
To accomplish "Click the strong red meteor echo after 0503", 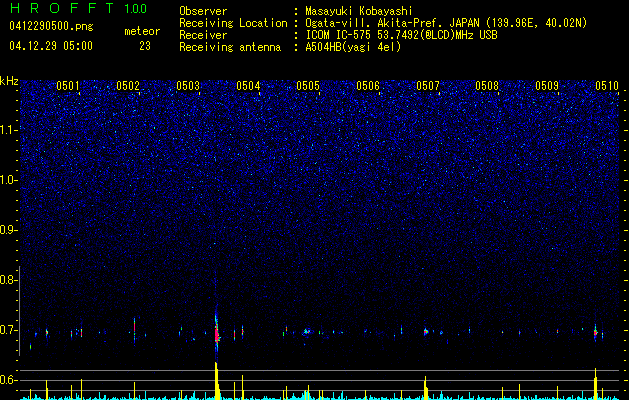I will (217, 333).
